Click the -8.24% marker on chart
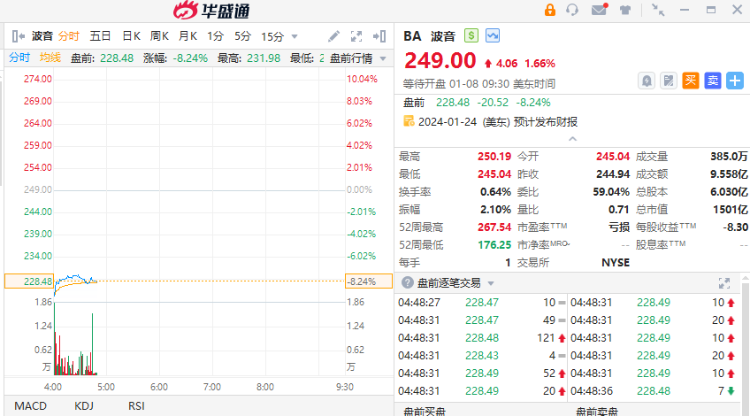This screenshot has width=750, height=416. click(368, 281)
